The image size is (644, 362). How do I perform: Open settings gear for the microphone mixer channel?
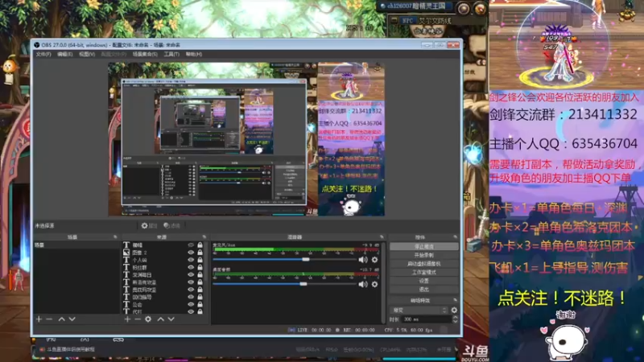coord(374,259)
